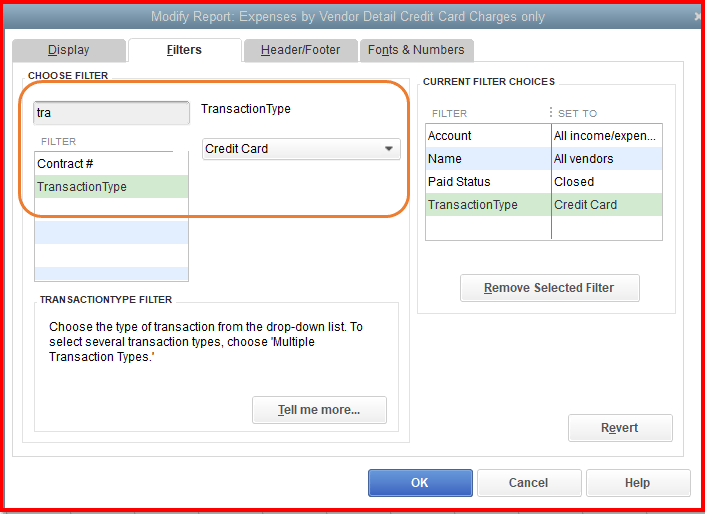The width and height of the screenshot is (705, 514).
Task: Click the column divider handle dots
Action: click(x=550, y=113)
